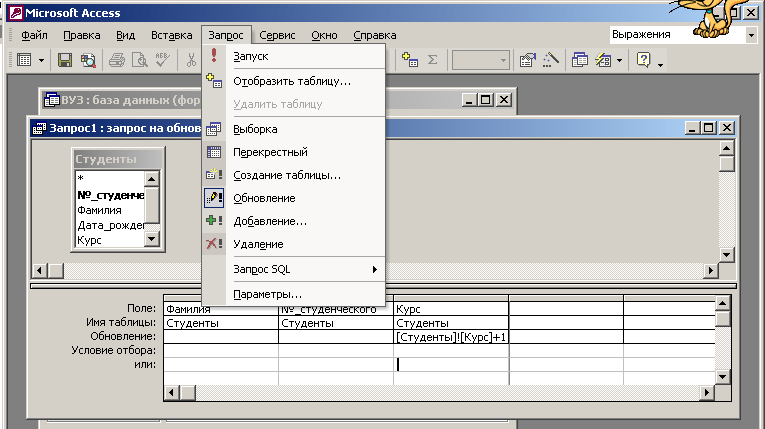Viewport: 765px width, 429px height.
Task: Click the [Студенты]![Курс]+1 update cell
Action: [x=451, y=337]
